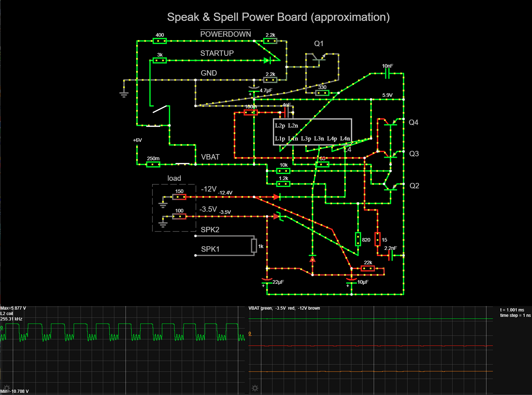Click the load box label
This screenshot has width=532, height=395.
click(x=174, y=178)
